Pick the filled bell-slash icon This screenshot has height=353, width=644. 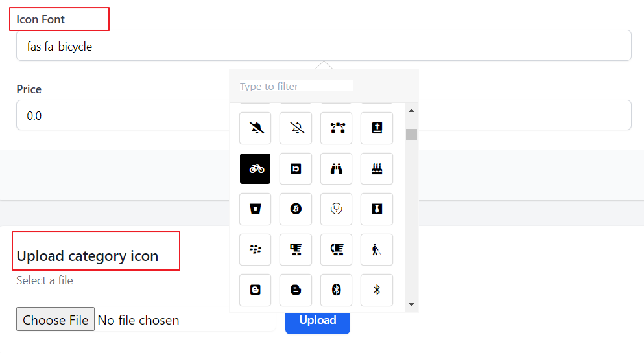pos(255,128)
